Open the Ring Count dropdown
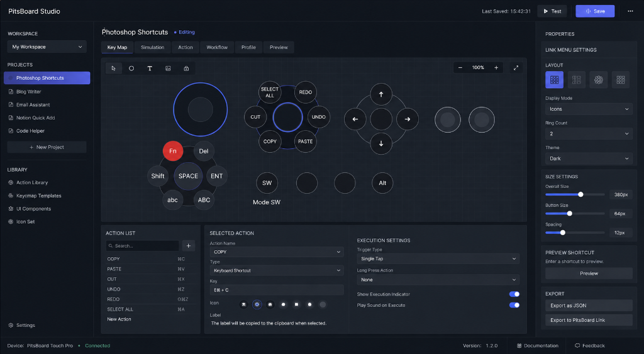 [589, 133]
